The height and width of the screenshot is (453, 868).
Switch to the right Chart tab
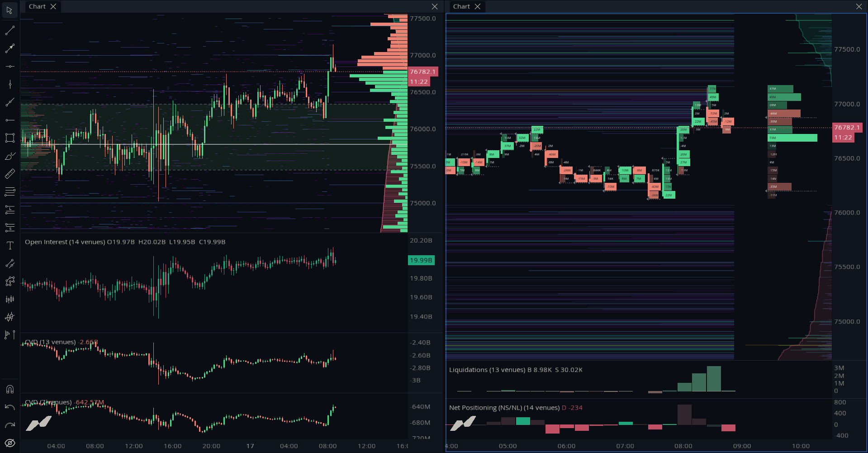pos(461,6)
